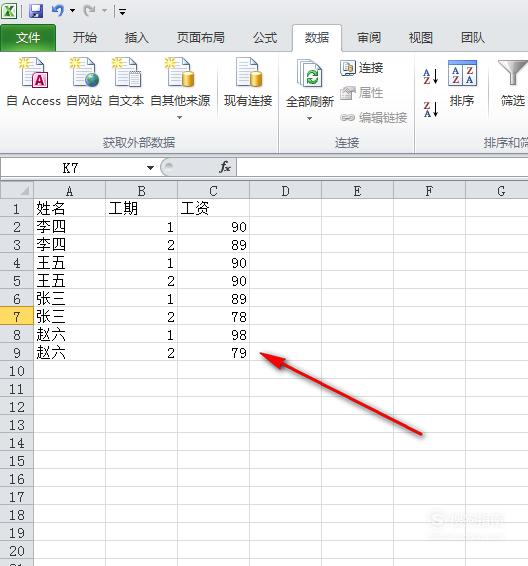
Task: Import data with 自文本
Action: click(126, 82)
